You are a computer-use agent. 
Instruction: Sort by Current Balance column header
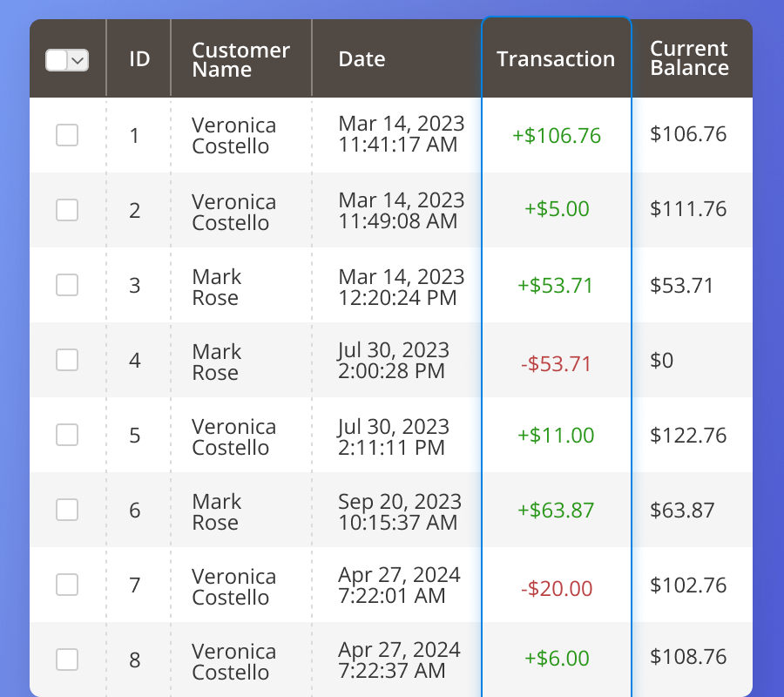pos(689,58)
